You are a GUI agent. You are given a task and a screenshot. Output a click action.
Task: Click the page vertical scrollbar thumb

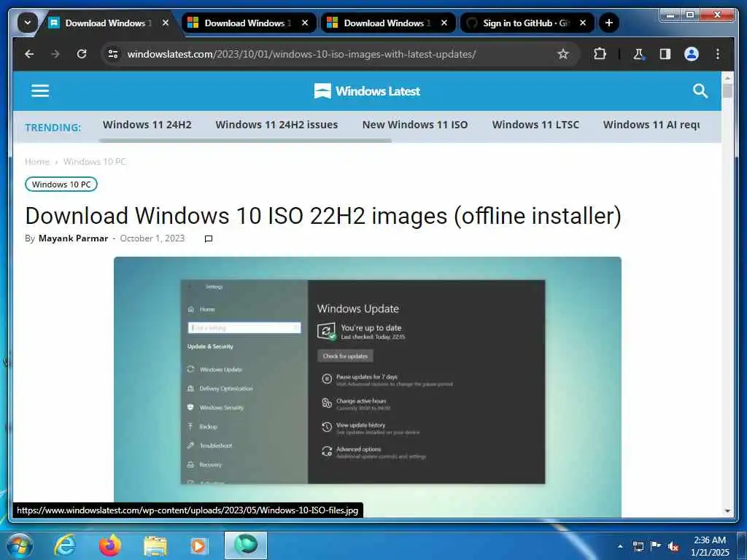point(727,90)
